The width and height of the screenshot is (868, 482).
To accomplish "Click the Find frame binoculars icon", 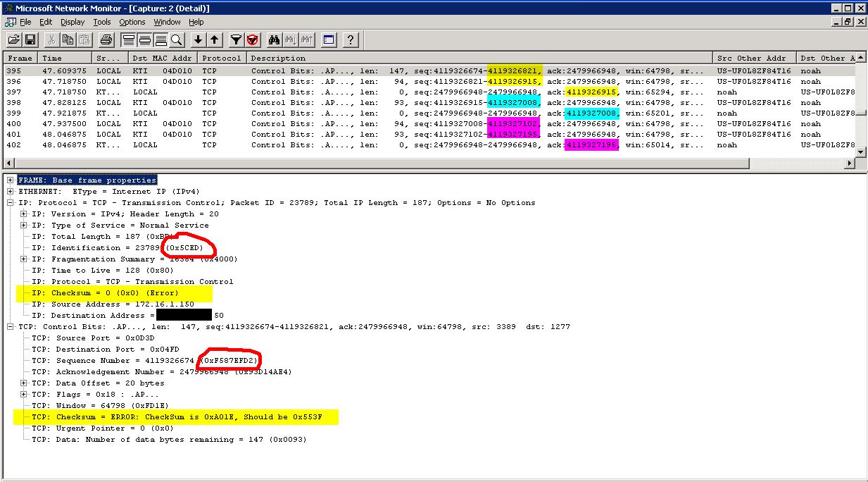I will (275, 39).
